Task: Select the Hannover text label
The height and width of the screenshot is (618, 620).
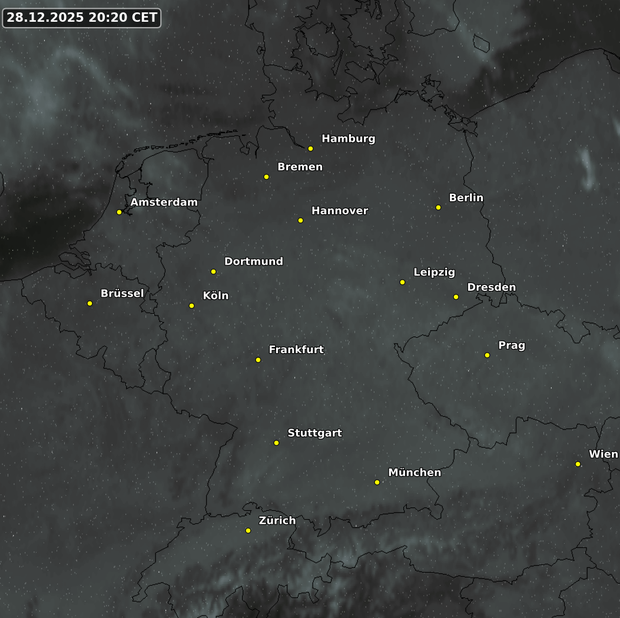Action: point(340,211)
